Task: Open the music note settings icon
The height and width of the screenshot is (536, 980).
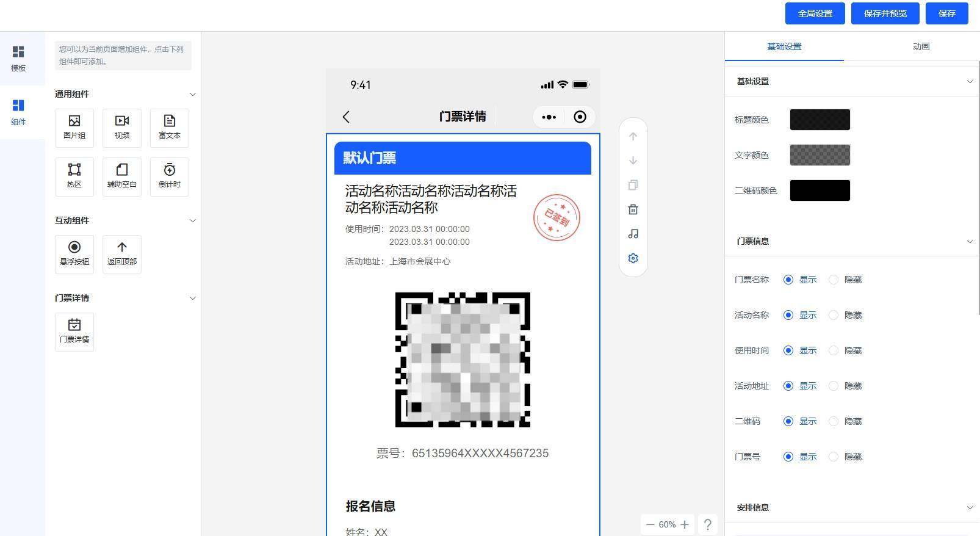Action: click(x=633, y=234)
